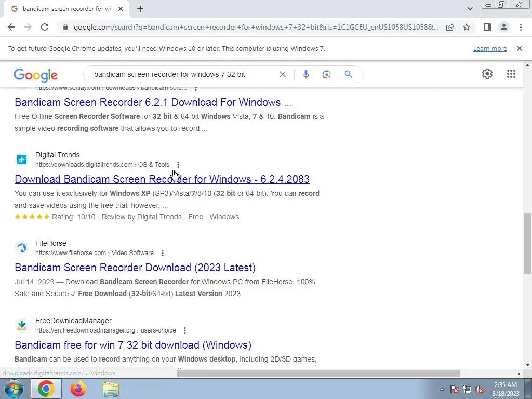Open Download Bandicam 6.2.4.2083 result
The height and width of the screenshot is (399, 532).
pyautogui.click(x=162, y=179)
